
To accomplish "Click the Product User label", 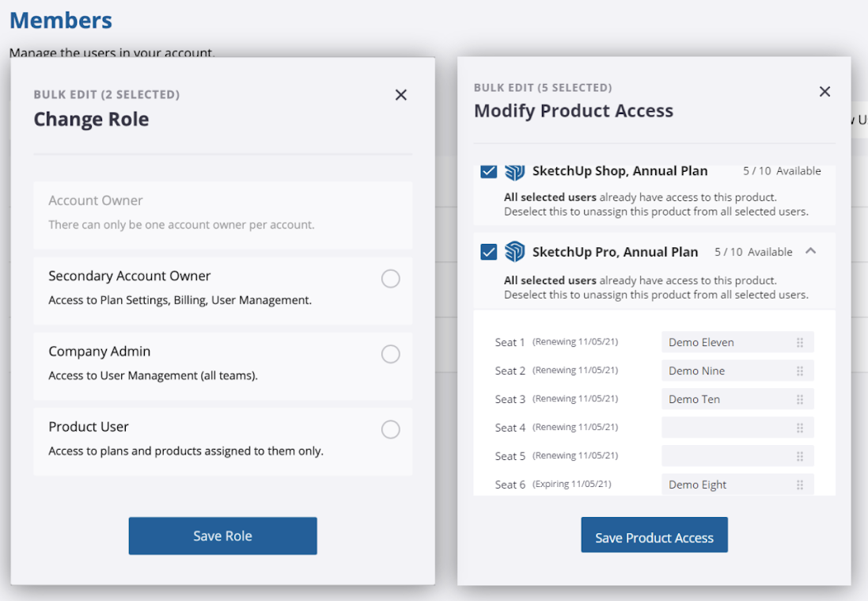I will pos(89,427).
